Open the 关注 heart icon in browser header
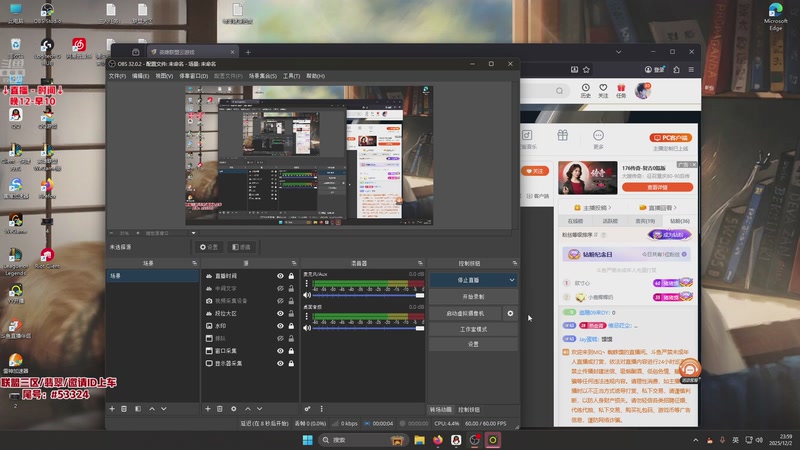The image size is (800, 450). [x=603, y=91]
